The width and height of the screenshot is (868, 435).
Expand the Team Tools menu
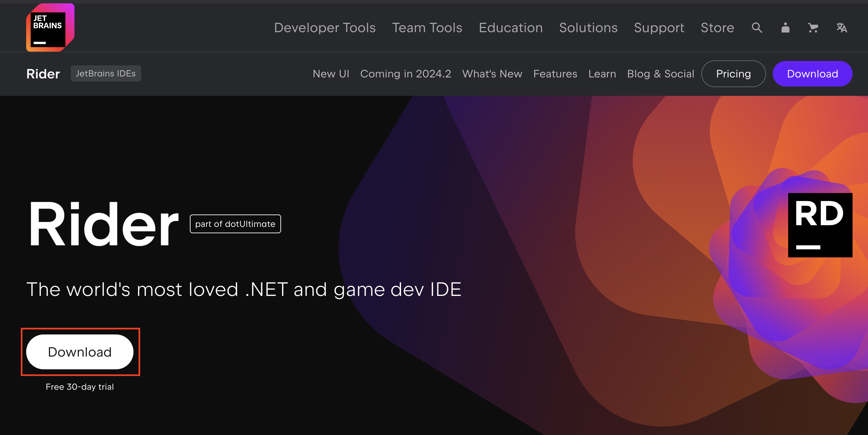click(x=427, y=27)
